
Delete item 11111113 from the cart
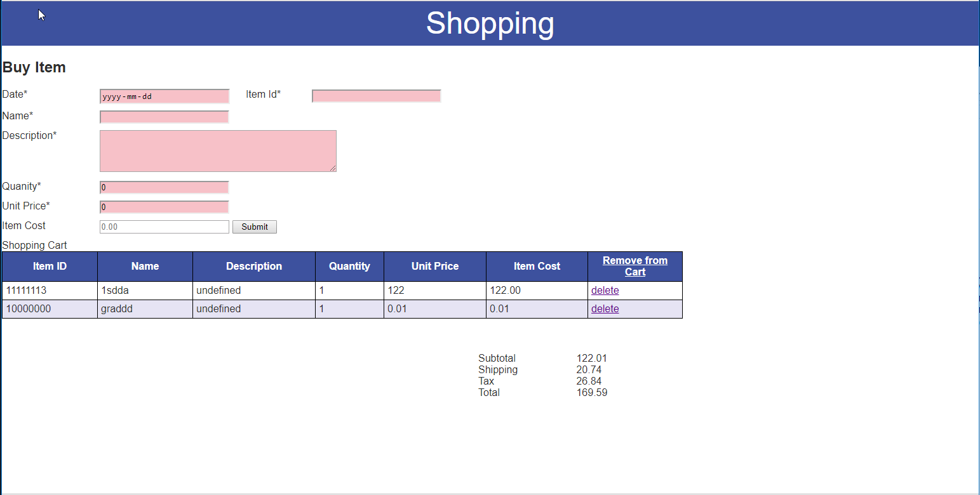(x=605, y=291)
